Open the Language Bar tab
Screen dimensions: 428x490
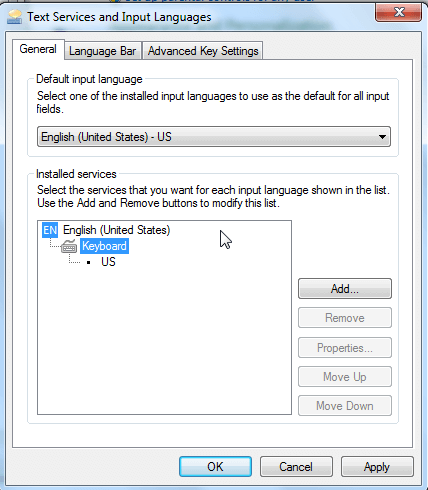point(103,51)
